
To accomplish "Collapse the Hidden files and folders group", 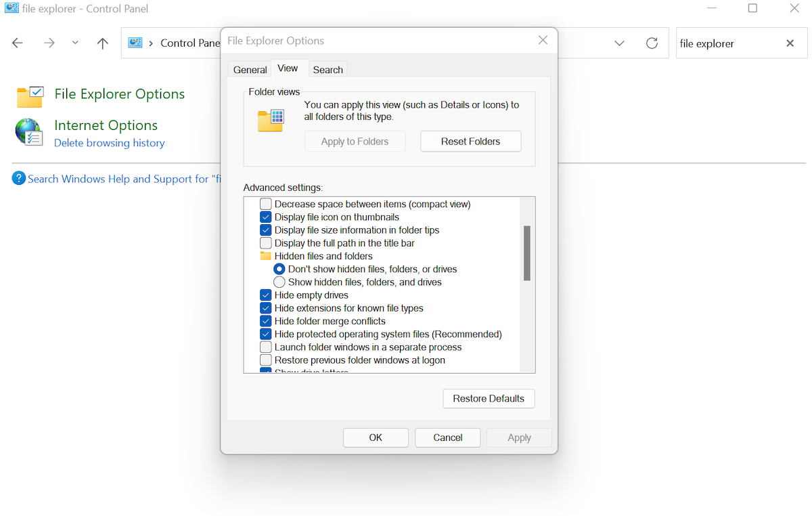I will [x=265, y=256].
